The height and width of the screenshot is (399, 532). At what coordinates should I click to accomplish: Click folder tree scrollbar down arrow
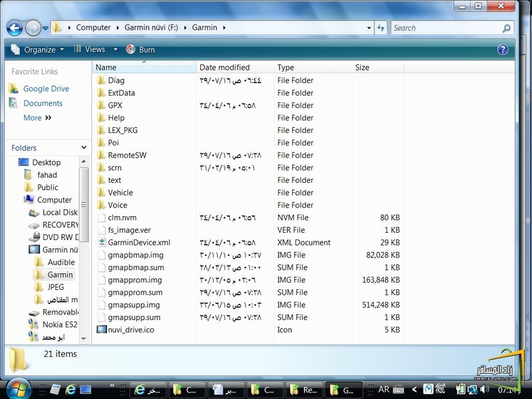[84, 338]
